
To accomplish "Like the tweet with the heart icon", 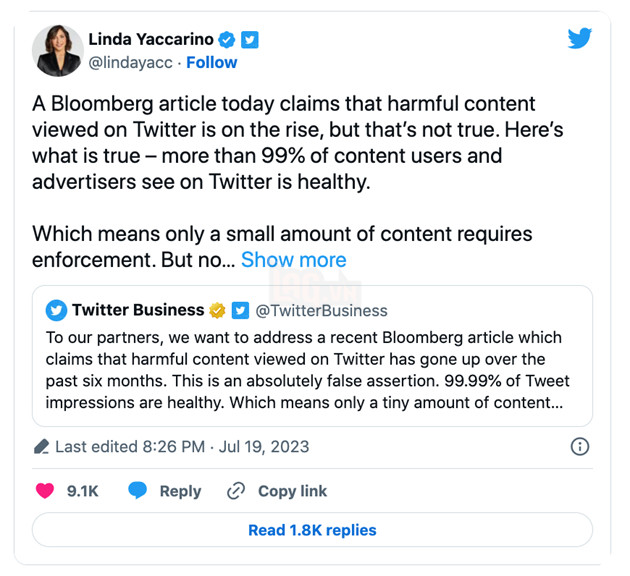I will point(45,491).
